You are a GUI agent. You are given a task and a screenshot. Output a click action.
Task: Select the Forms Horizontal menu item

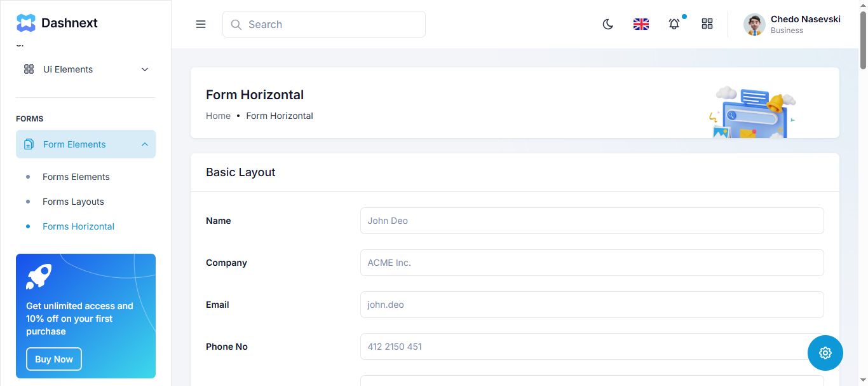pos(78,226)
